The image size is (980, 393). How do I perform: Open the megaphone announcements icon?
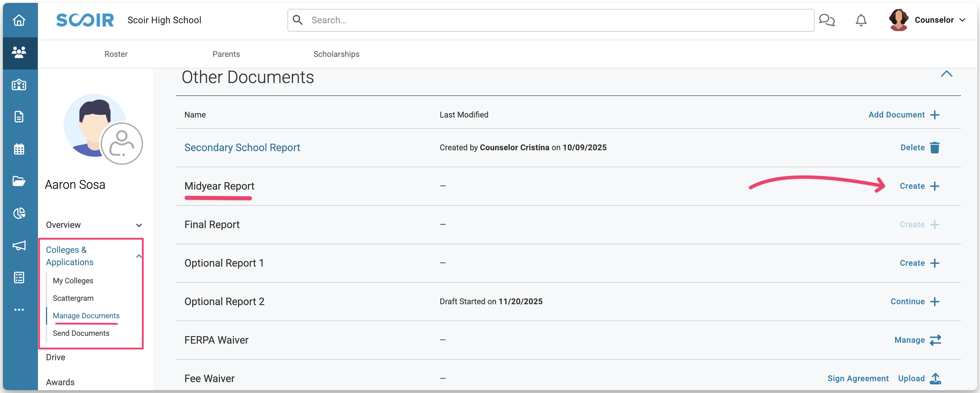(x=19, y=245)
